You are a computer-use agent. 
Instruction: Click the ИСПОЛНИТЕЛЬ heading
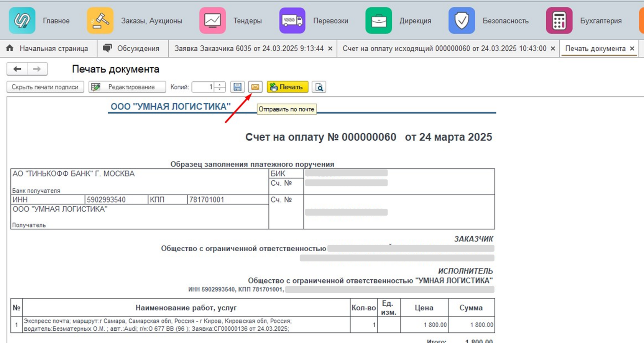465,271
